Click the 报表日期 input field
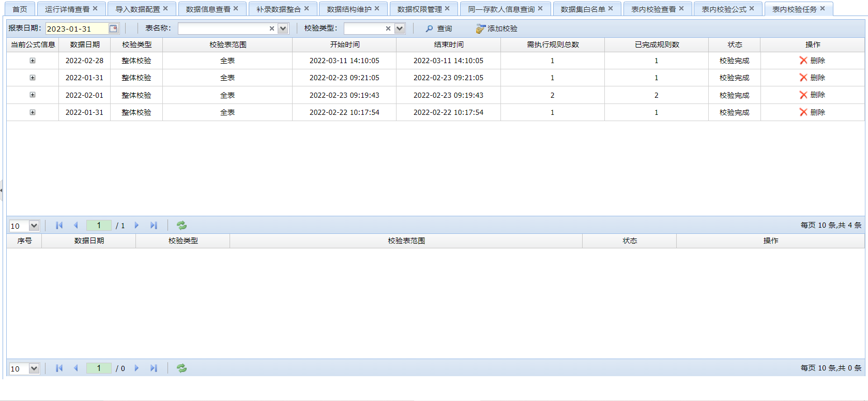 (x=77, y=28)
